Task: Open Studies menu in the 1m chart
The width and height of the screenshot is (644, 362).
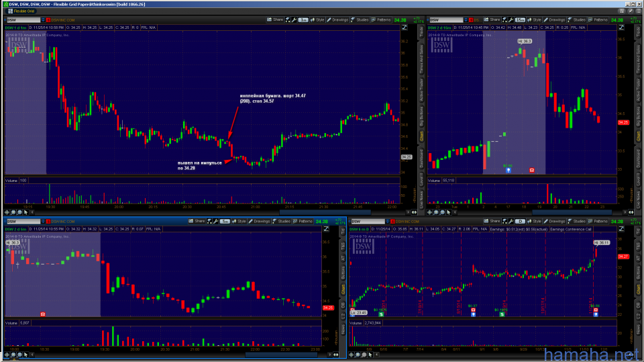Action: point(360,19)
